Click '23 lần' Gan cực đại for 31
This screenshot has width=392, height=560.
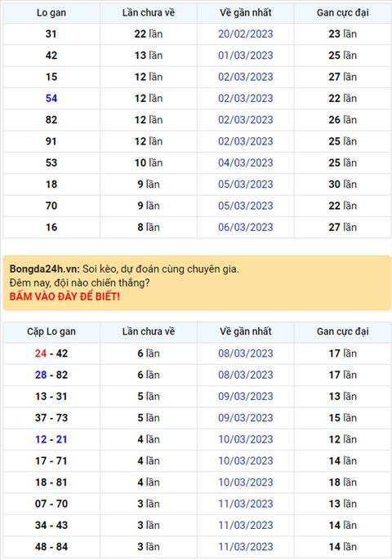tap(343, 34)
